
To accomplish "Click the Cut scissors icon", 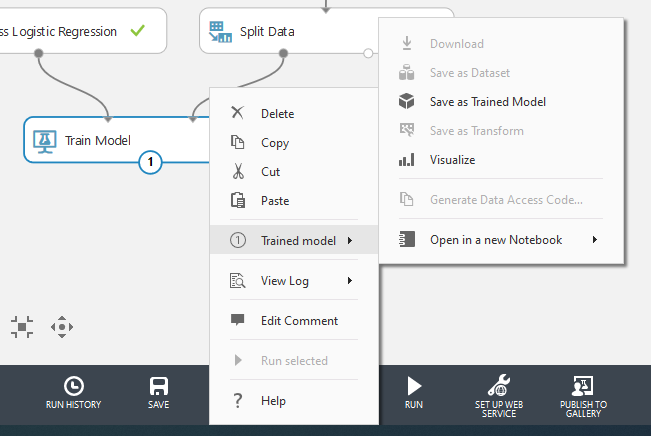I will 238,171.
